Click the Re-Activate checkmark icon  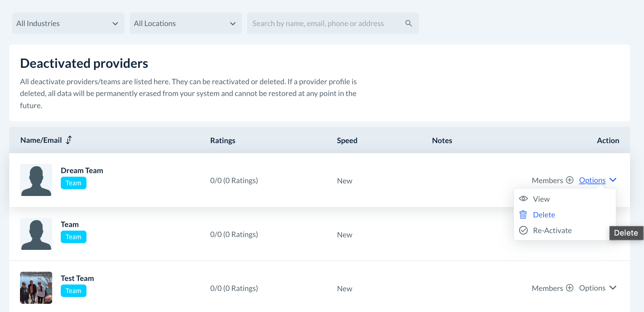(523, 230)
